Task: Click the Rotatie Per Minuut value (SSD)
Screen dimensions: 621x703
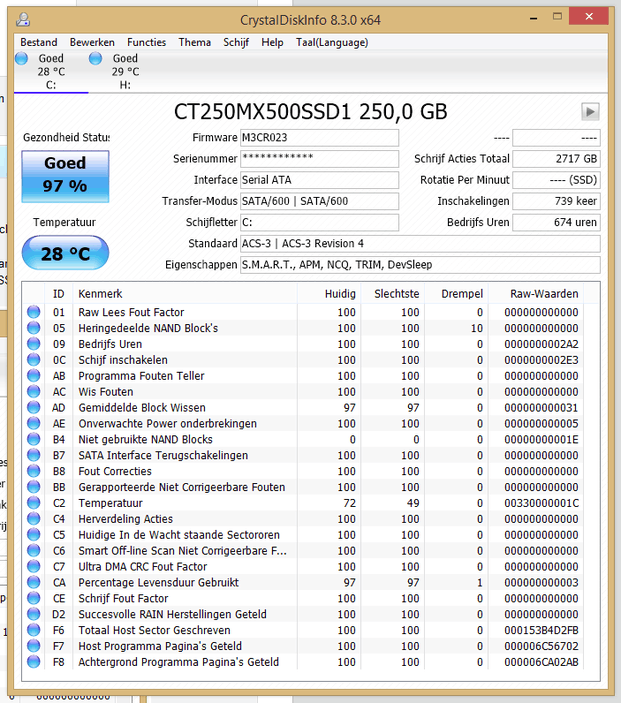Action: [x=556, y=180]
